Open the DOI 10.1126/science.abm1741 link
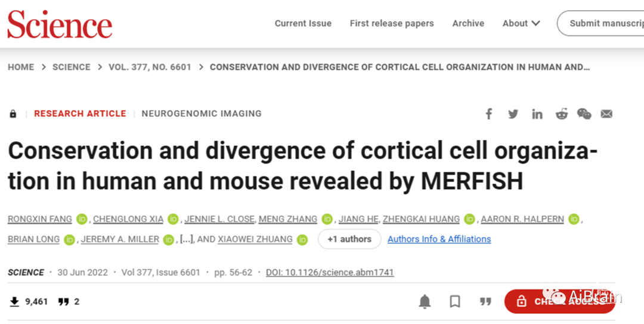The width and height of the screenshot is (644, 324). click(x=330, y=272)
